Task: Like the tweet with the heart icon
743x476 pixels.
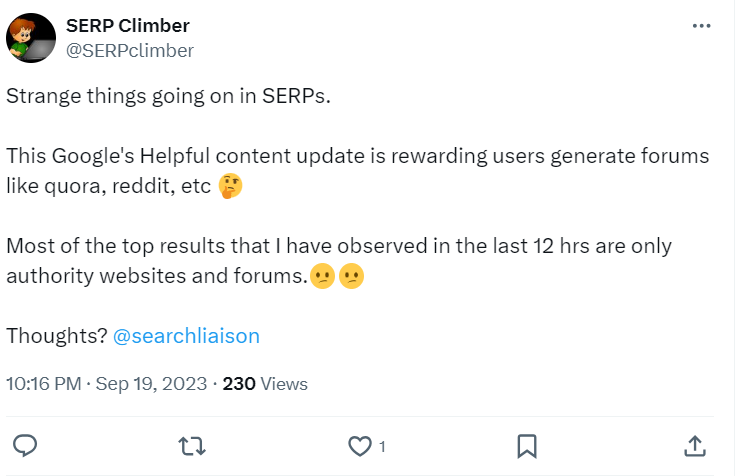Action: tap(360, 444)
